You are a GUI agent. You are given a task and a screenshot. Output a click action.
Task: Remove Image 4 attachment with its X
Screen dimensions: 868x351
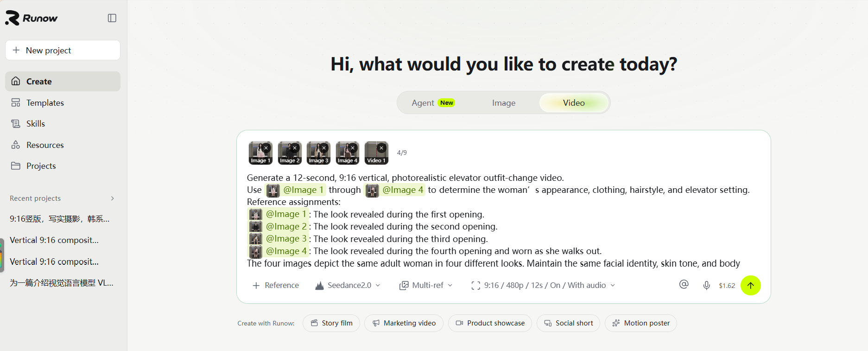click(x=353, y=148)
